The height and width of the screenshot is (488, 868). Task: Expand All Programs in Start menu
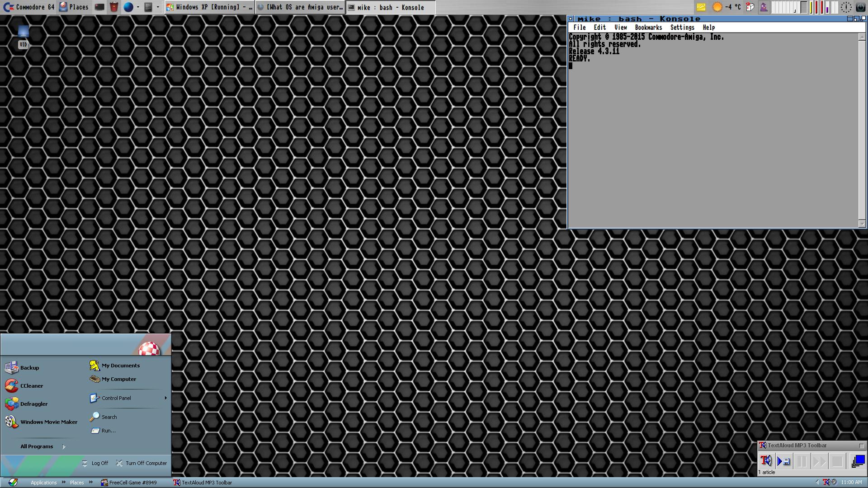coord(42,446)
